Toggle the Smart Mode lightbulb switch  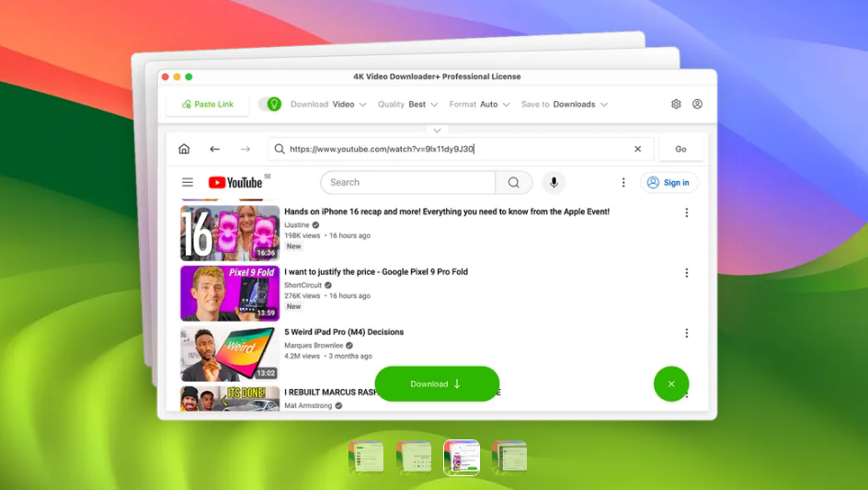270,104
